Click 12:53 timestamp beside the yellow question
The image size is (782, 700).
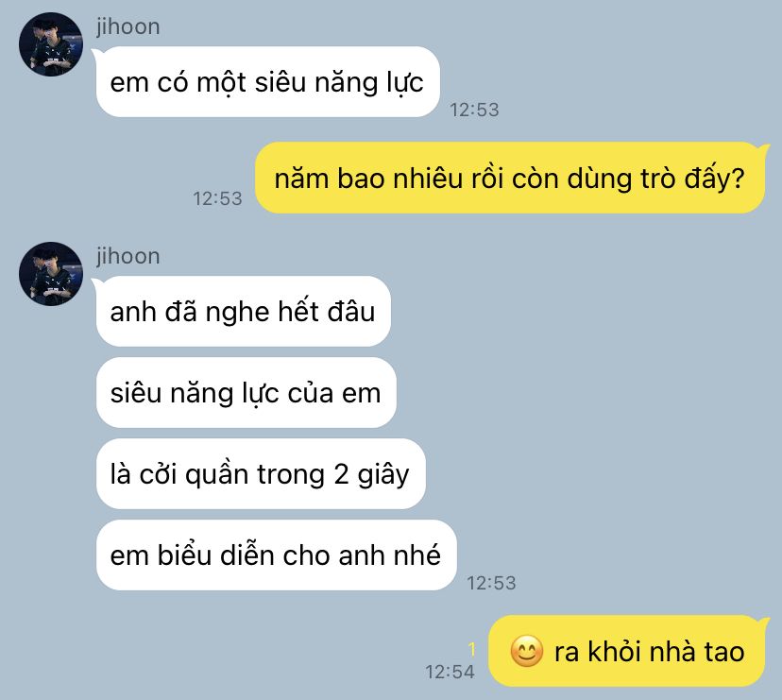[217, 198]
